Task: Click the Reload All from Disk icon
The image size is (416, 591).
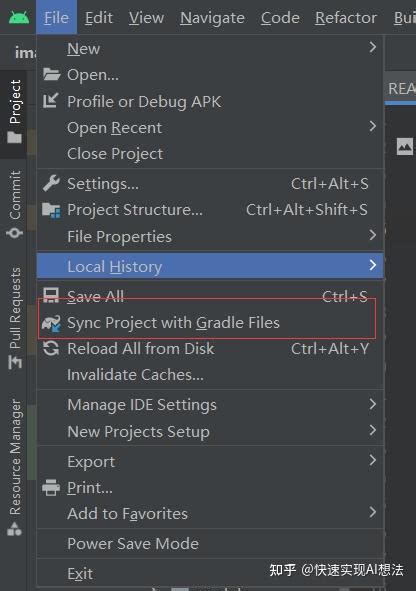Action: click(51, 348)
